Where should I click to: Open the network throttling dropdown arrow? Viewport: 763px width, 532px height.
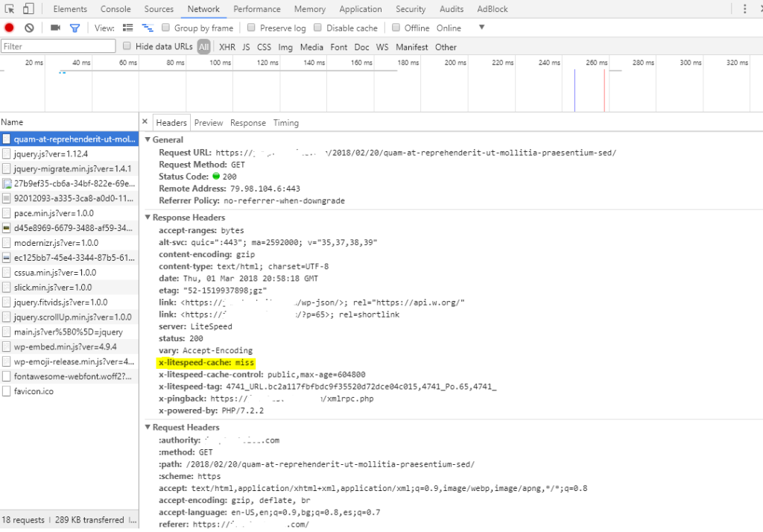(481, 28)
